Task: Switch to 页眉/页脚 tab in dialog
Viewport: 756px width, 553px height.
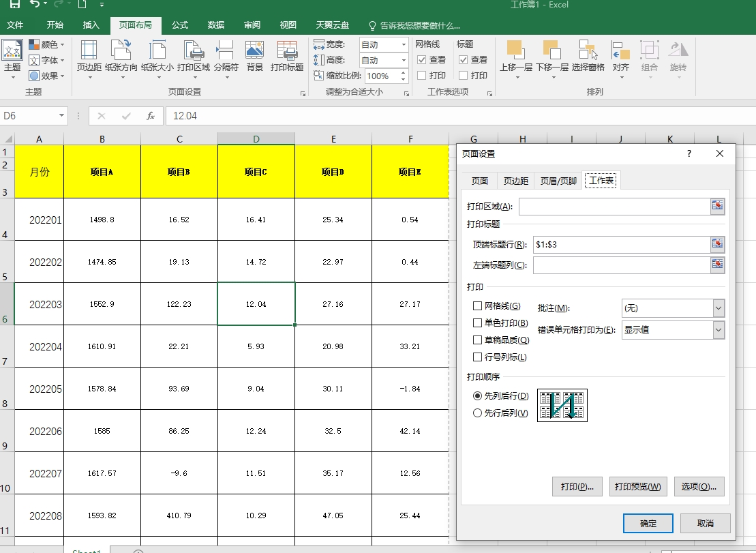Action: click(x=558, y=181)
